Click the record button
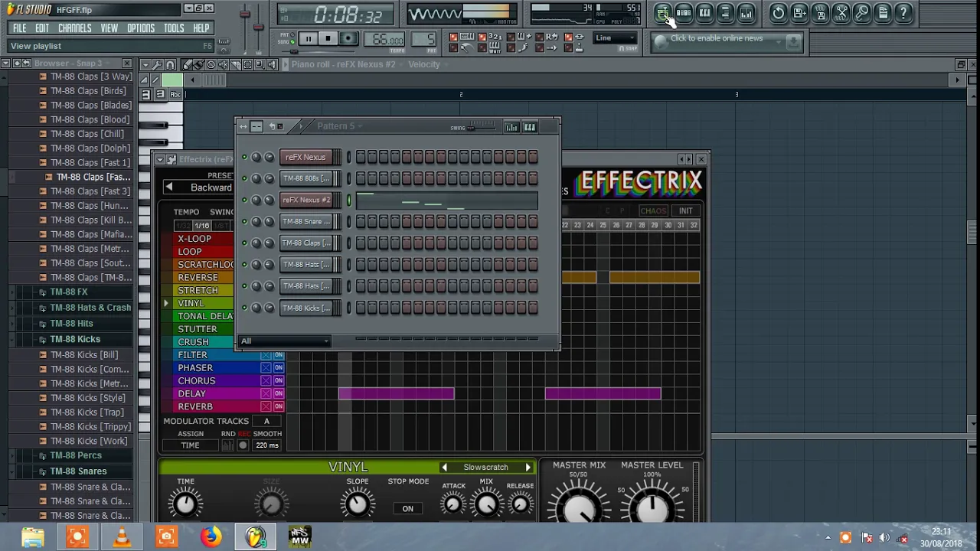The height and width of the screenshot is (551, 980). pyautogui.click(x=348, y=38)
